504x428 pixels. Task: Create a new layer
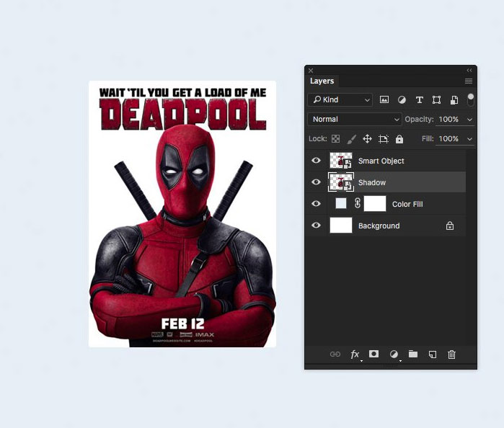tap(433, 355)
